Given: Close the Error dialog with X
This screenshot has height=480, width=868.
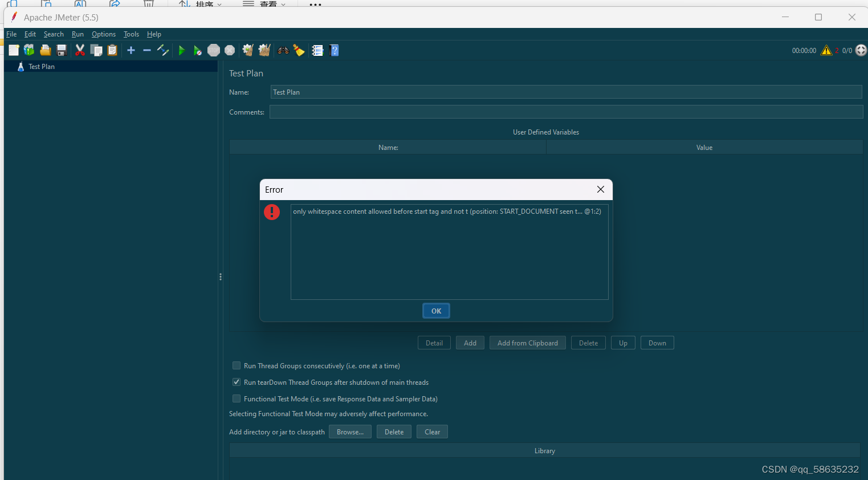Looking at the screenshot, I should [x=601, y=189].
